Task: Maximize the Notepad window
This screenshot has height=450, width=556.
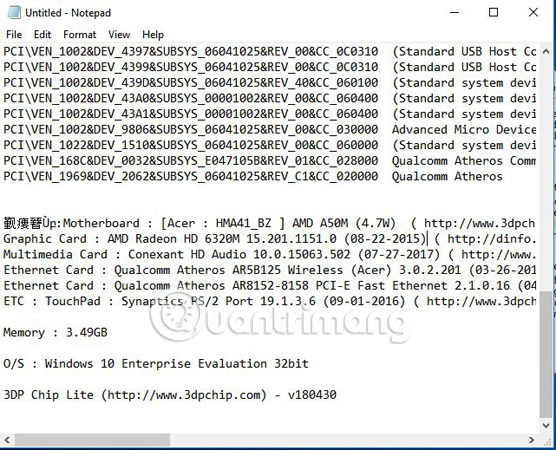Action: click(x=493, y=12)
